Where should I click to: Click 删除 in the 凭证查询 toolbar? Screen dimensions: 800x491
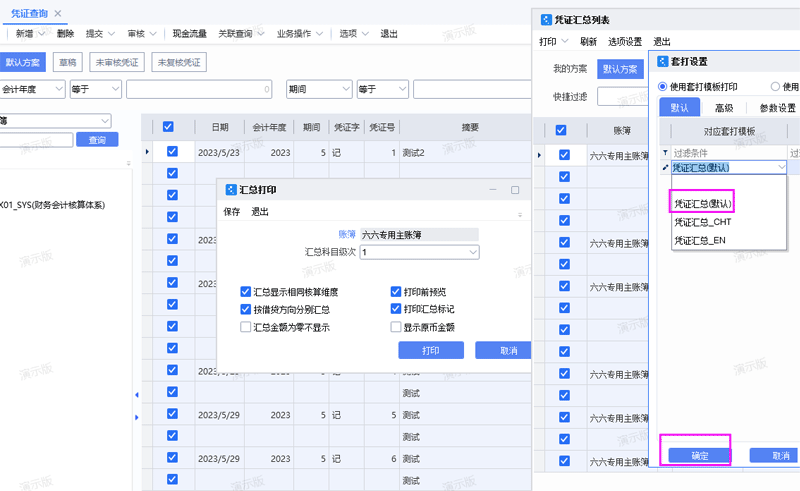tap(65, 34)
